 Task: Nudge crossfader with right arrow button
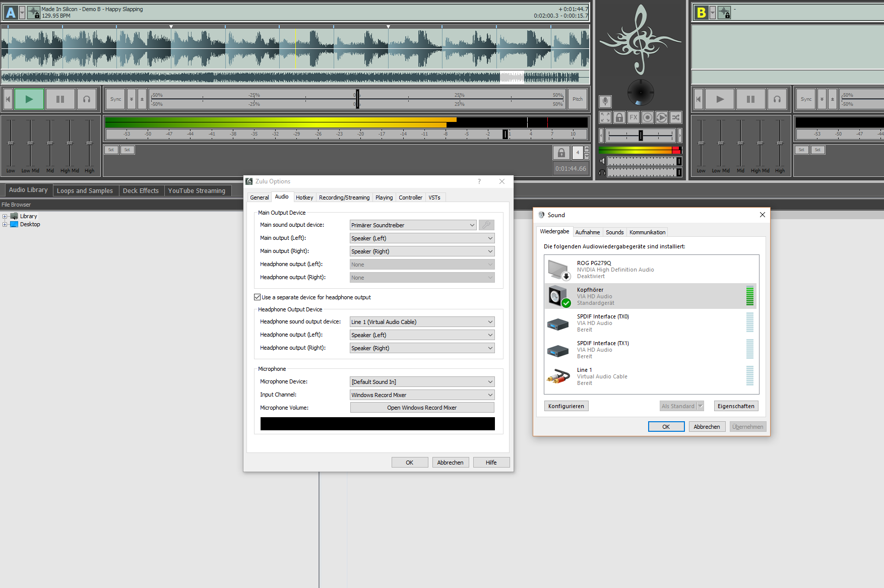(x=680, y=135)
